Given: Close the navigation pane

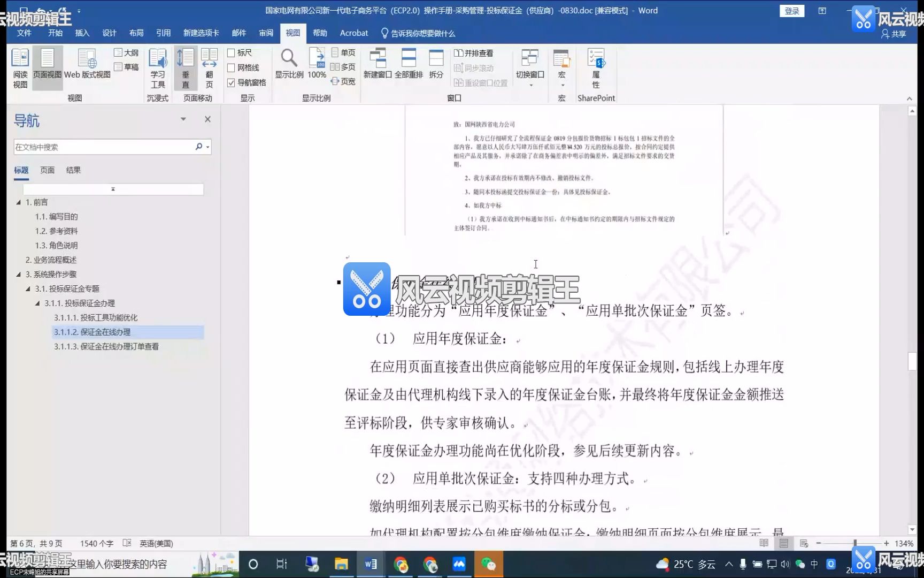Looking at the screenshot, I should coord(207,119).
